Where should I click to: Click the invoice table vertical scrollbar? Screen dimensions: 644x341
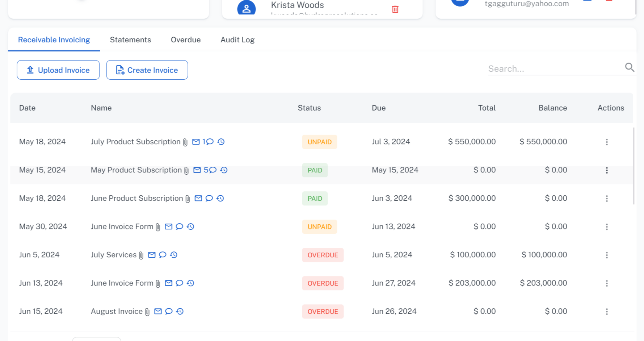634,166
